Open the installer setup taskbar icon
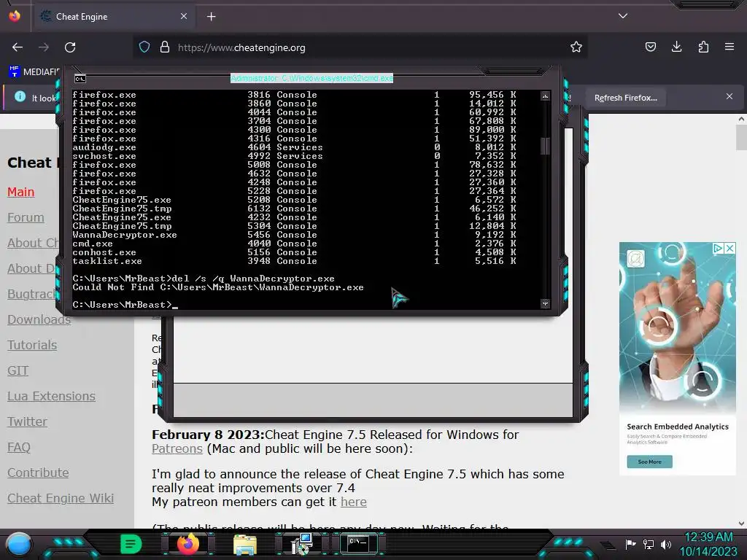The width and height of the screenshot is (747, 560). 301,544
